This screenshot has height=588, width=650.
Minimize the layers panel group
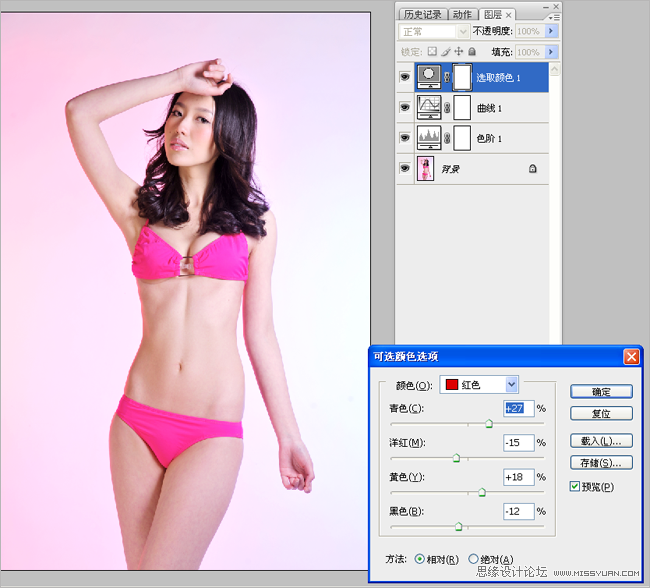click(546, 7)
